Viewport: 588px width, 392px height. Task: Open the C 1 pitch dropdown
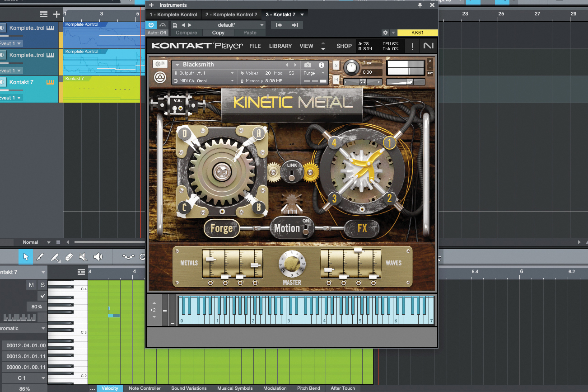(25, 378)
